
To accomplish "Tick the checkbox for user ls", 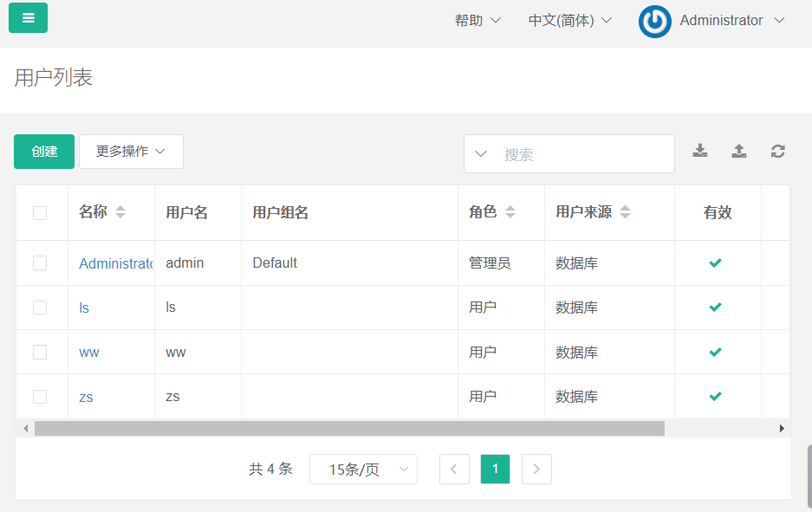I will (x=40, y=308).
